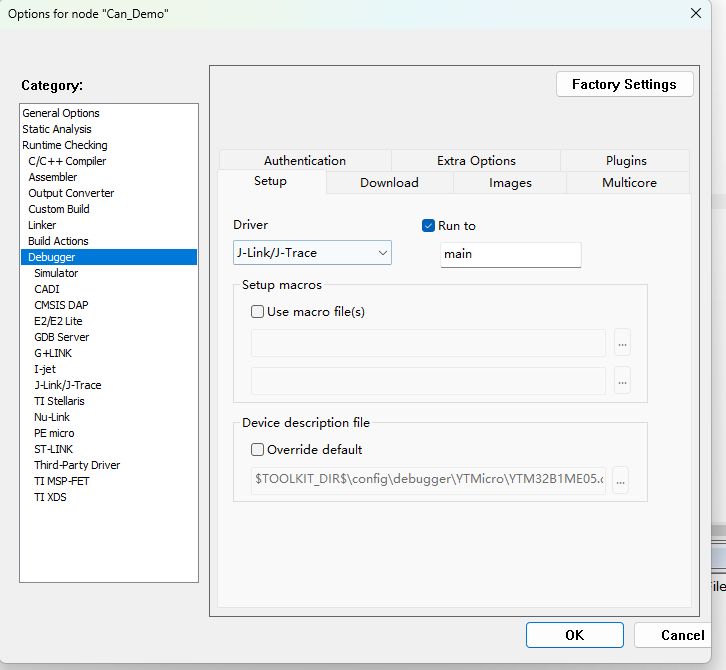Close the Options dialog window

[x=696, y=13]
